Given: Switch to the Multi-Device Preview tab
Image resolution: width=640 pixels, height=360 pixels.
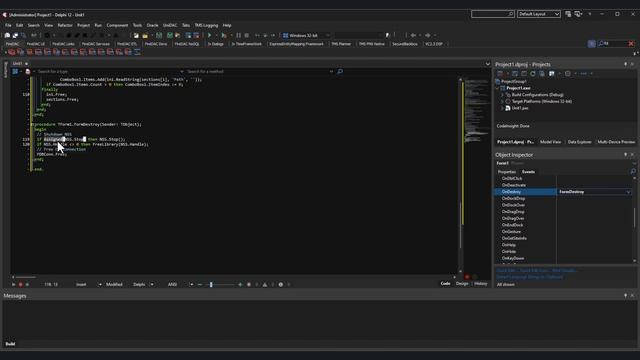Looking at the screenshot, I should [616, 142].
